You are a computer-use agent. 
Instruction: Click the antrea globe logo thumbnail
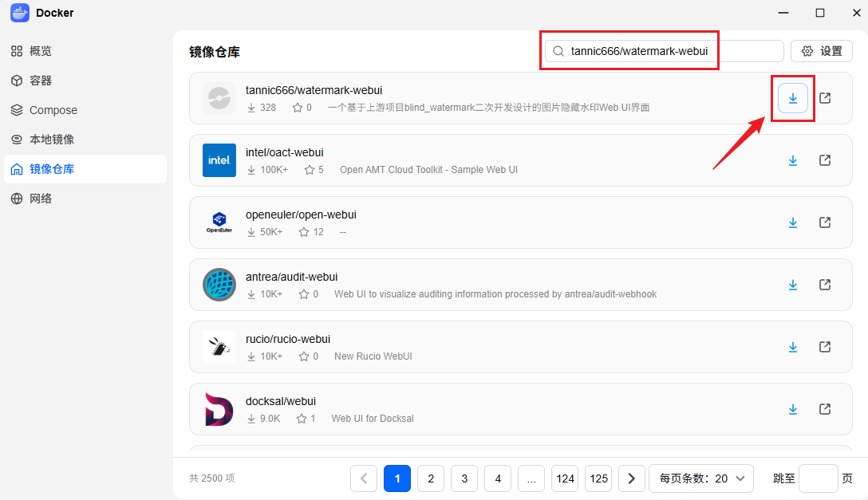(219, 285)
